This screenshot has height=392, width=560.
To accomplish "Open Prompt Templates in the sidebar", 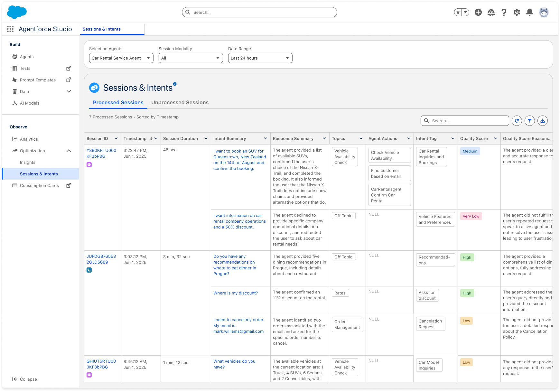I will [38, 80].
